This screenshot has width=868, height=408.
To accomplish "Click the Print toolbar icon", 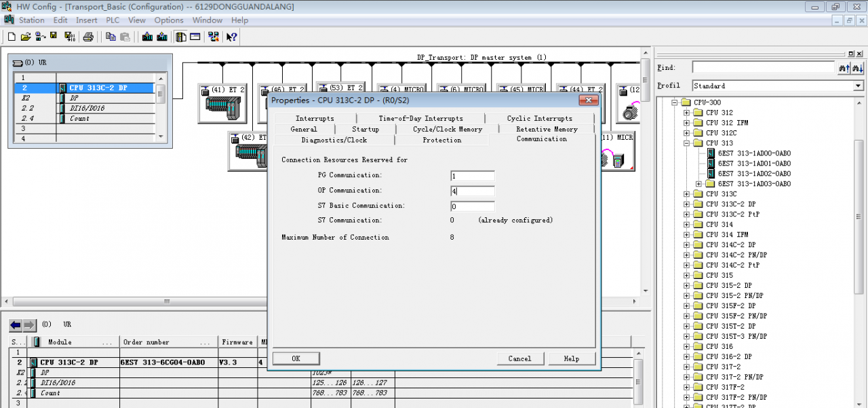I will coord(88,37).
